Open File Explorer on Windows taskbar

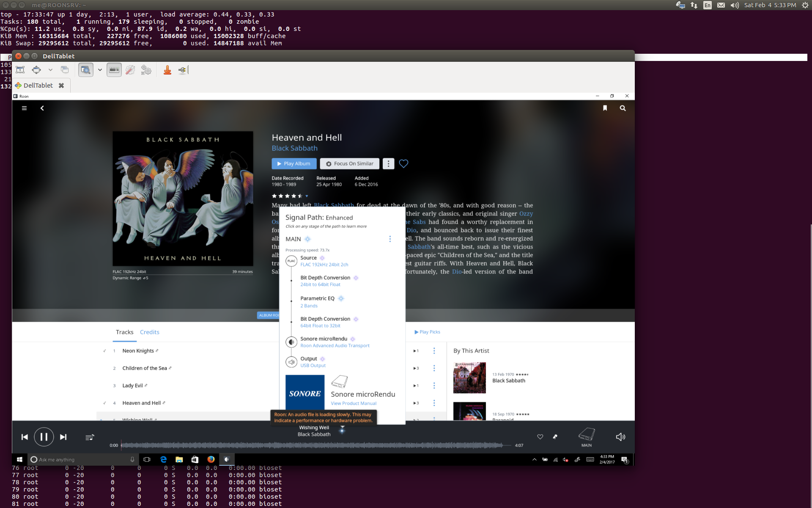179,459
